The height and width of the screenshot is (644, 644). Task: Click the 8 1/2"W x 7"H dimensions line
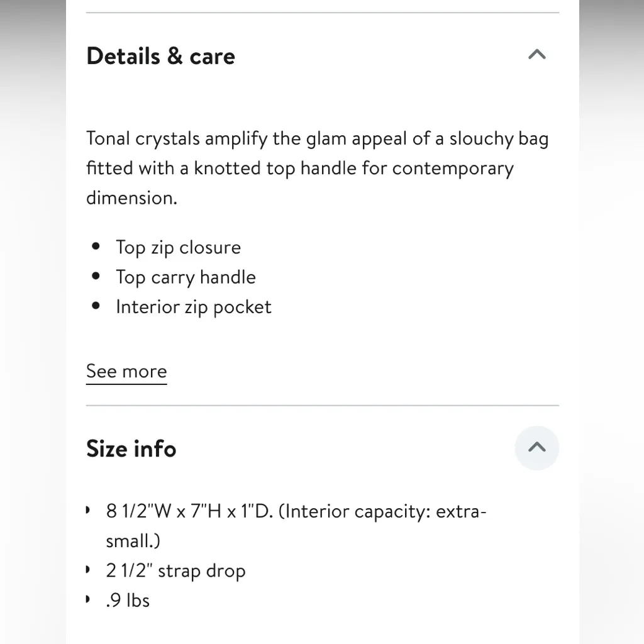point(189,511)
